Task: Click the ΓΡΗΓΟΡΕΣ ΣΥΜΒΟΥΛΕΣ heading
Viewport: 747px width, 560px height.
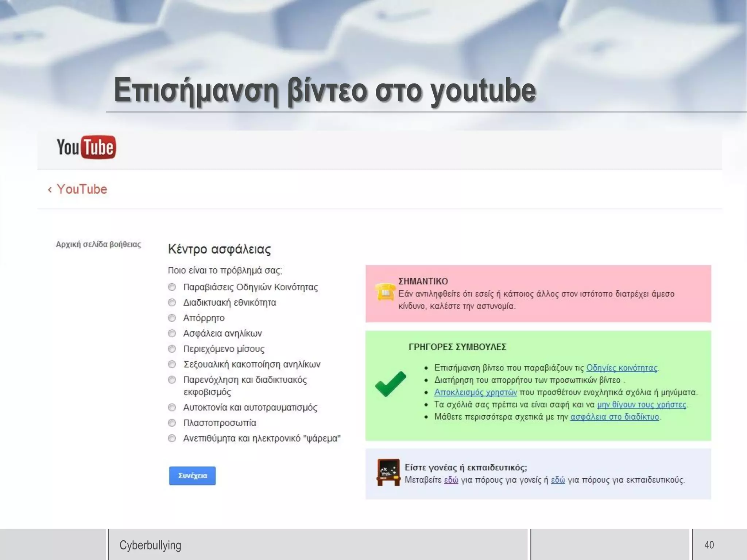Action: (457, 347)
